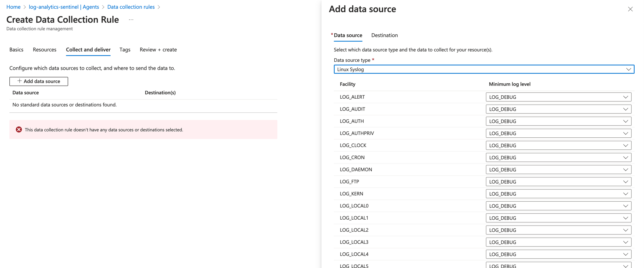
Task: Select the Tags tab
Action: (x=125, y=49)
